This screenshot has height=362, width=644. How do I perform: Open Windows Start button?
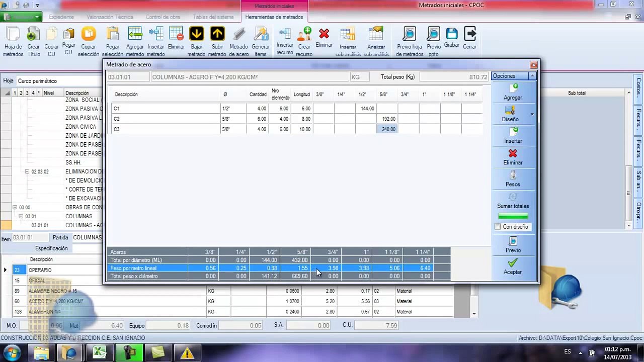[12, 352]
